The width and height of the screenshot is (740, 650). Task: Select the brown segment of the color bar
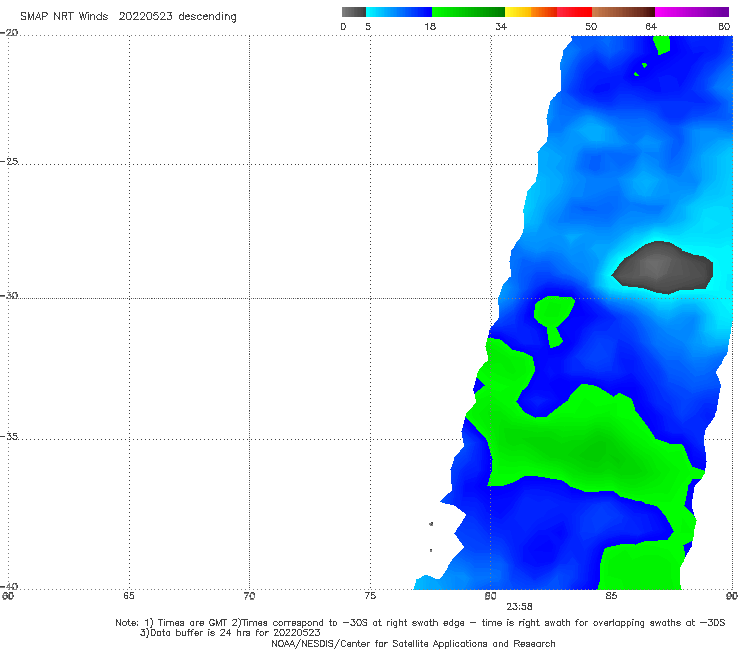623,12
